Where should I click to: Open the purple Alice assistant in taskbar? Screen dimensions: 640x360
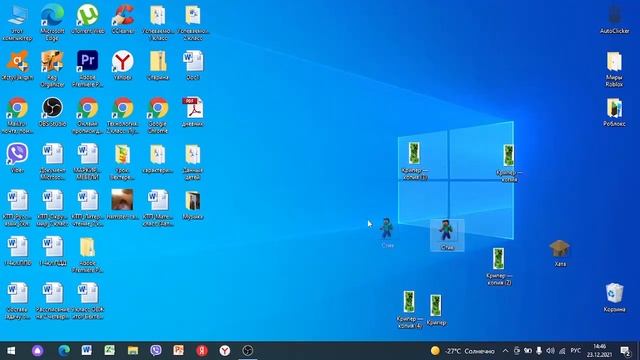click(x=38, y=351)
